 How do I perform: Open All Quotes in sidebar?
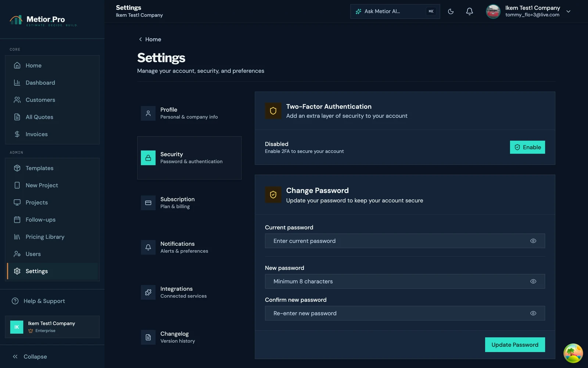(x=53, y=117)
